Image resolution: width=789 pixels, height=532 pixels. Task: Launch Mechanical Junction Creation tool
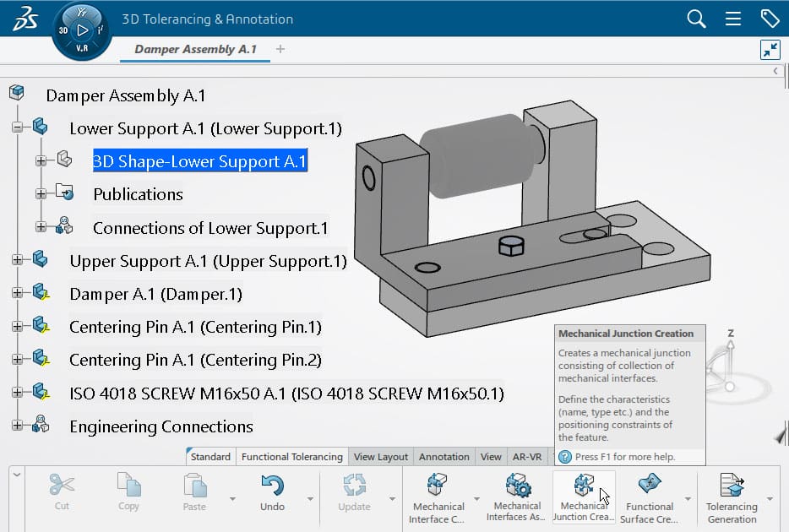point(584,497)
